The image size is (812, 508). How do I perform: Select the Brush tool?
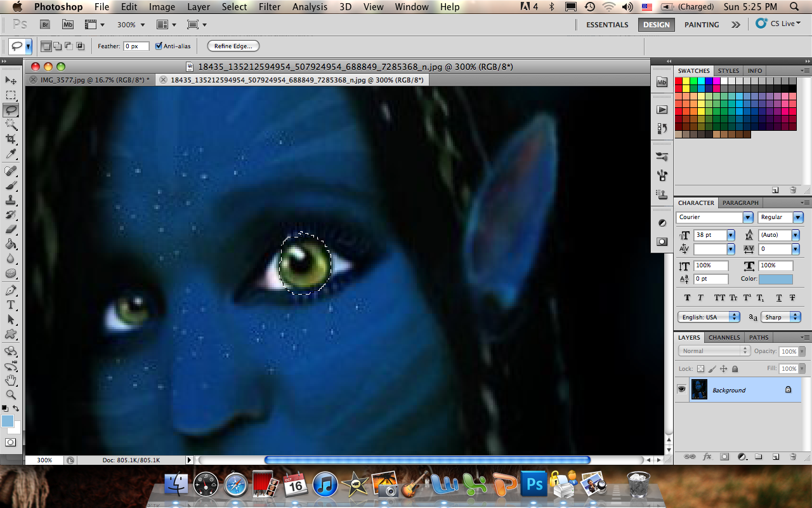pos(11,185)
